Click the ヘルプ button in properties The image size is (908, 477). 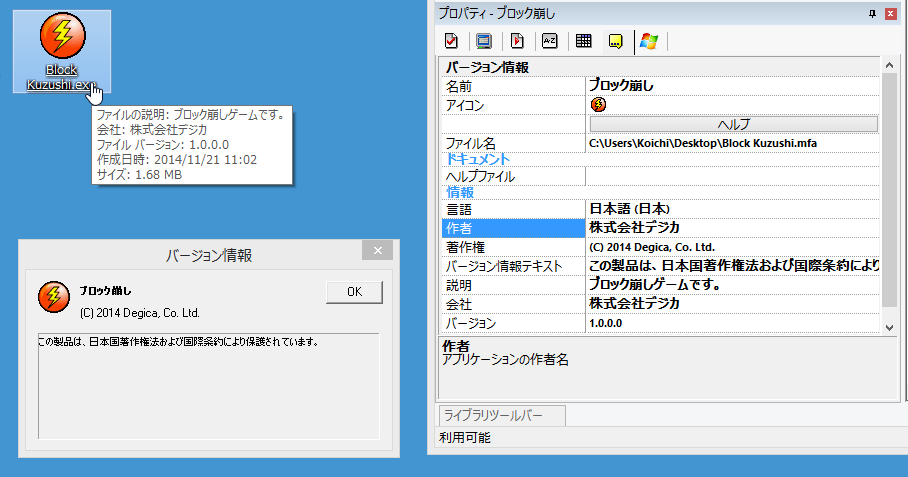pos(734,124)
